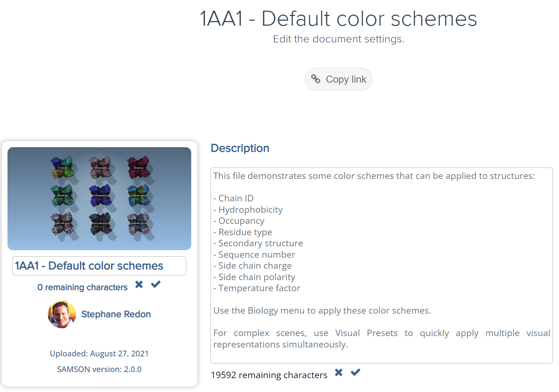Screen dimensions: 559x392
Task: Click the 'Use the Biology menu' sentence
Action: (x=322, y=310)
